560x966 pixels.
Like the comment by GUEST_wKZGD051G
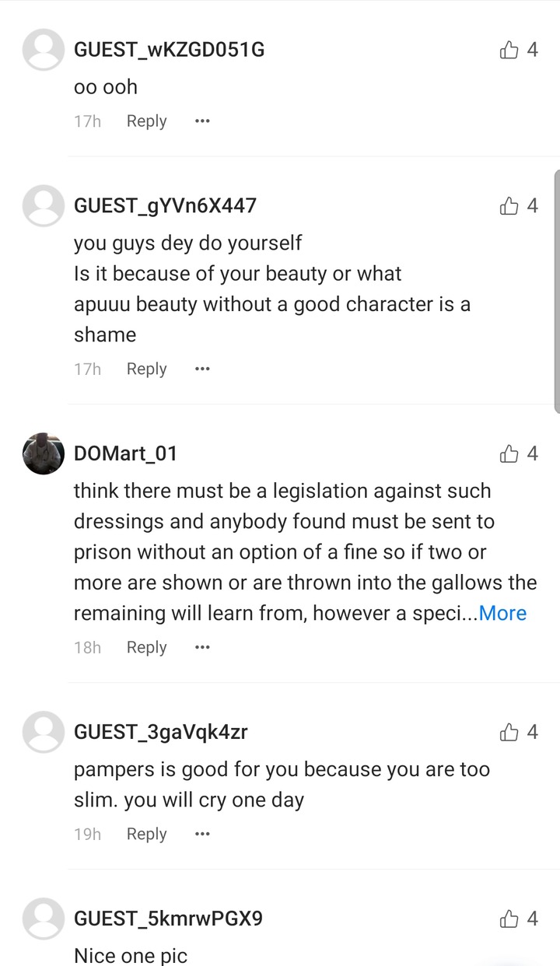[509, 50]
